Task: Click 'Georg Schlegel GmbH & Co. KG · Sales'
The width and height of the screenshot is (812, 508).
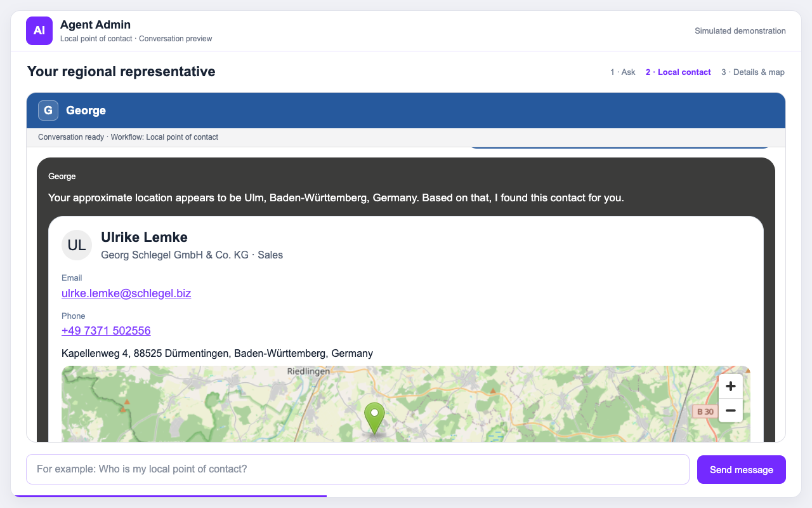Action: click(192, 255)
